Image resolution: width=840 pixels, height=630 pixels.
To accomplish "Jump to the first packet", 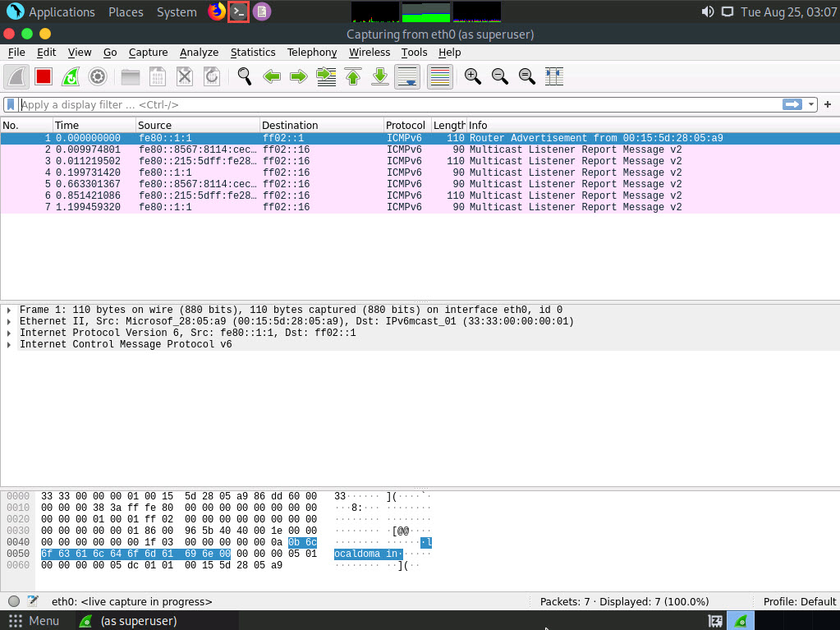I will pos(353,76).
